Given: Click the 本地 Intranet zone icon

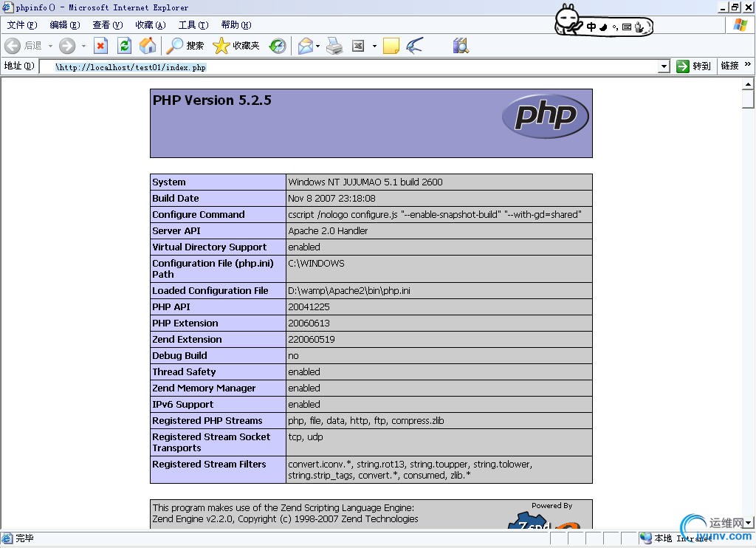Looking at the screenshot, I should pyautogui.click(x=645, y=538).
